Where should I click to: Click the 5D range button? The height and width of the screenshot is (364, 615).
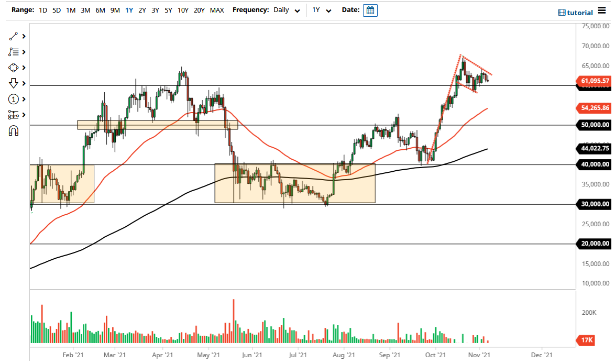56,10
